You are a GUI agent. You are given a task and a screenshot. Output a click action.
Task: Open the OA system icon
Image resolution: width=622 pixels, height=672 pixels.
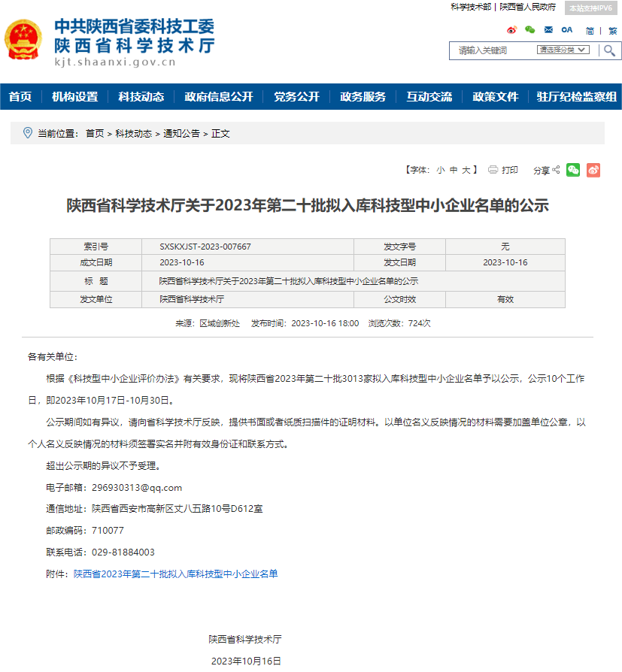click(566, 30)
